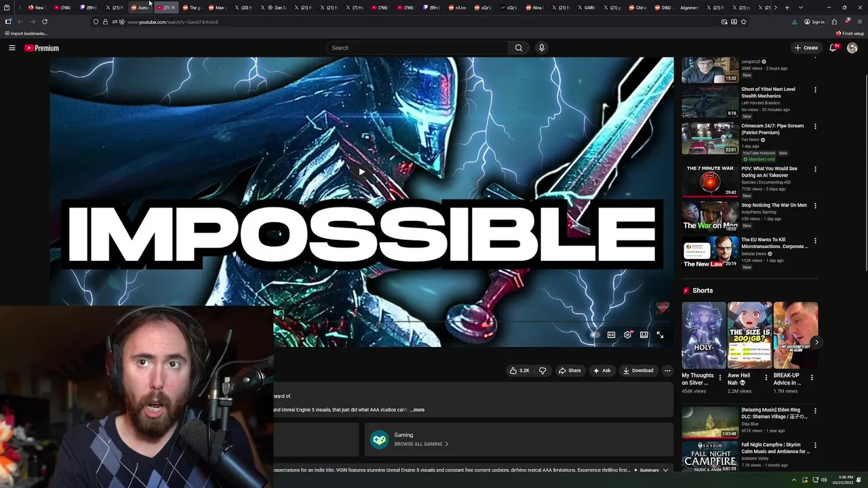The height and width of the screenshot is (488, 868).
Task: Open the YouTube hamburger guide menu
Action: coord(12,48)
